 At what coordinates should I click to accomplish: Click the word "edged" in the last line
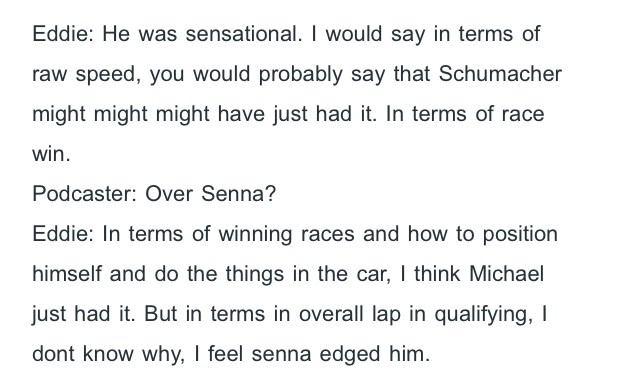350,354
